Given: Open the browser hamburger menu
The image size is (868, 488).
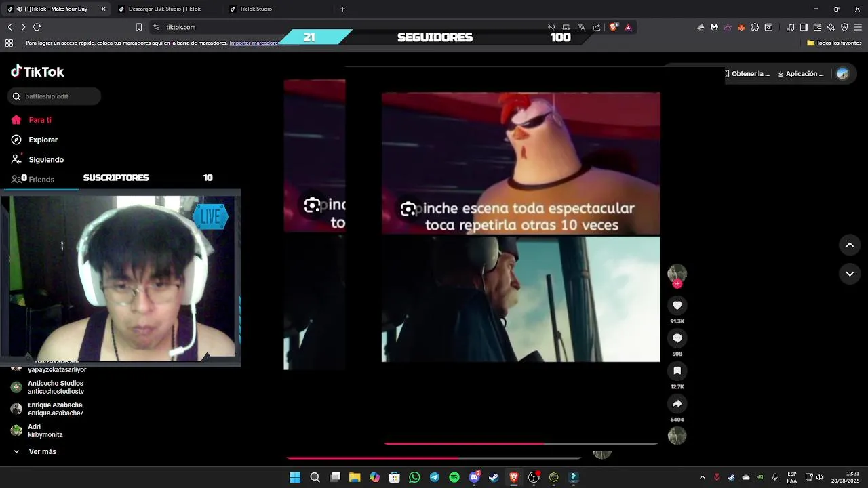Looking at the screenshot, I should point(859,27).
